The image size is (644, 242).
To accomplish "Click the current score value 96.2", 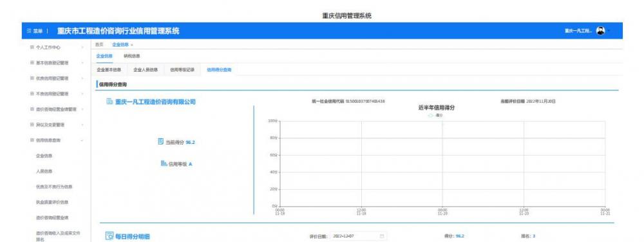I will (x=190, y=142).
